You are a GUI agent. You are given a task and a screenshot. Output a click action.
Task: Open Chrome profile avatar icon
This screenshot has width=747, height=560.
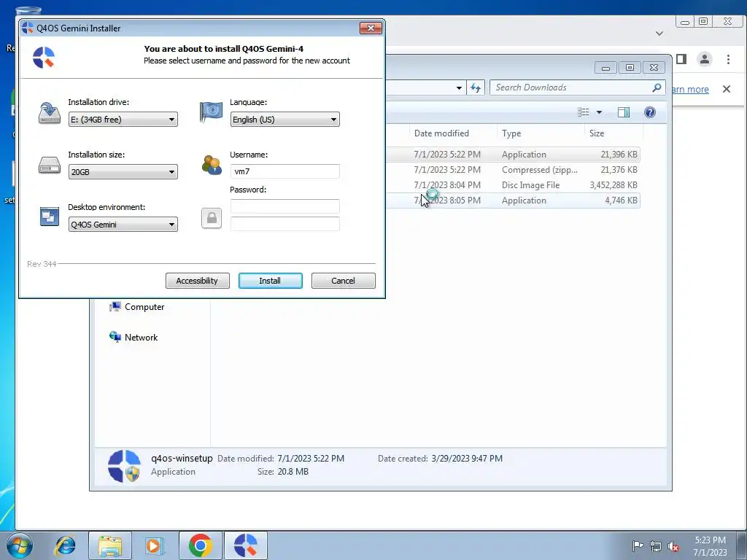tap(705, 59)
